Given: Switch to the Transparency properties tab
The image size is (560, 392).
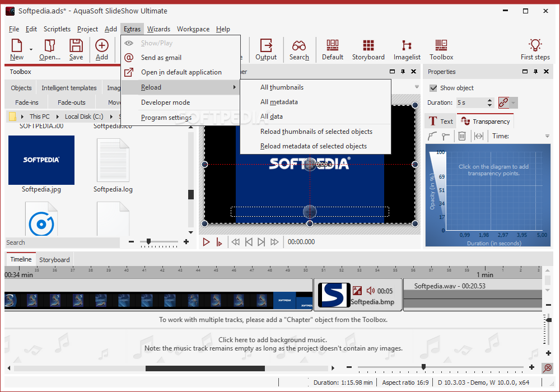Looking at the screenshot, I should [x=486, y=122].
